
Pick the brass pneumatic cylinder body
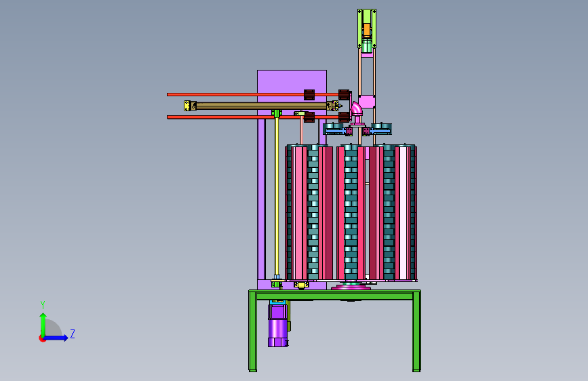click(x=261, y=106)
